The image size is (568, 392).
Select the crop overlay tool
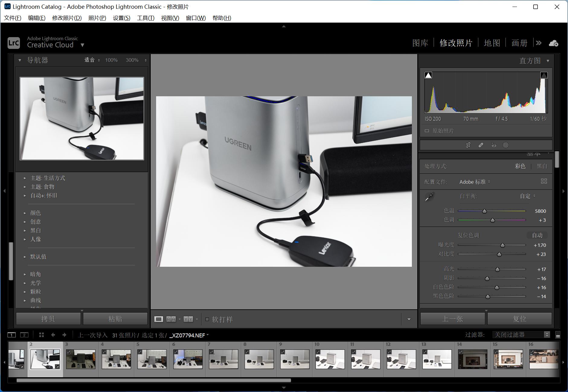coord(468,145)
